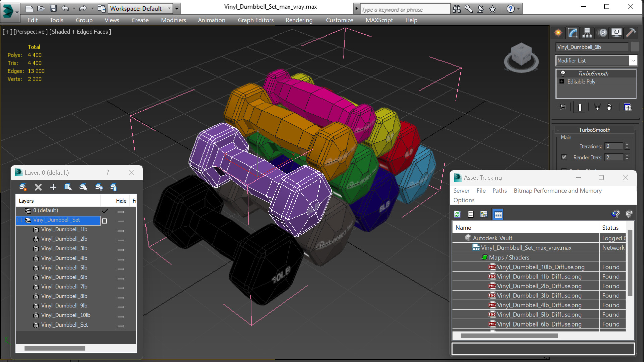Screen dimensions: 644x362
Task: Open the Create command panel tab
Action: click(558, 32)
